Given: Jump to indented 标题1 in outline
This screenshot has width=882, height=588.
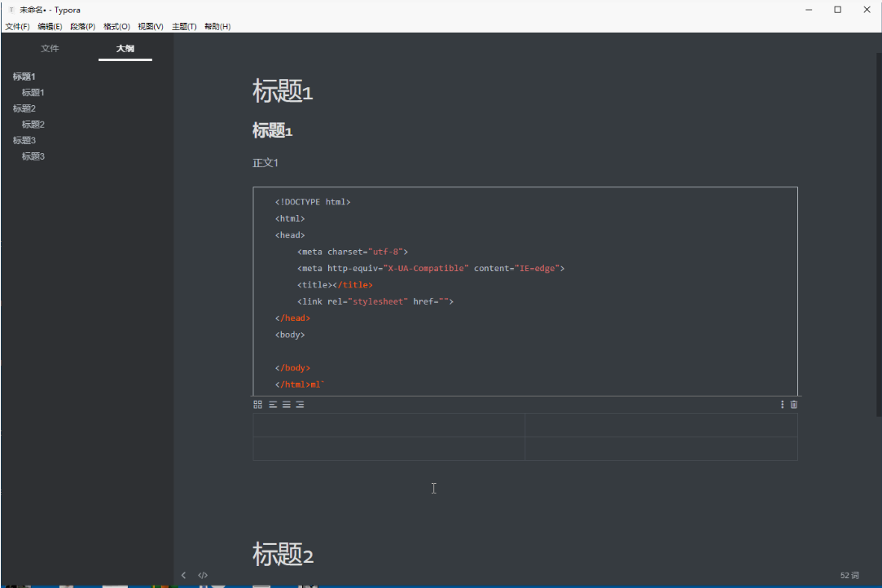Looking at the screenshot, I should pyautogui.click(x=33, y=92).
